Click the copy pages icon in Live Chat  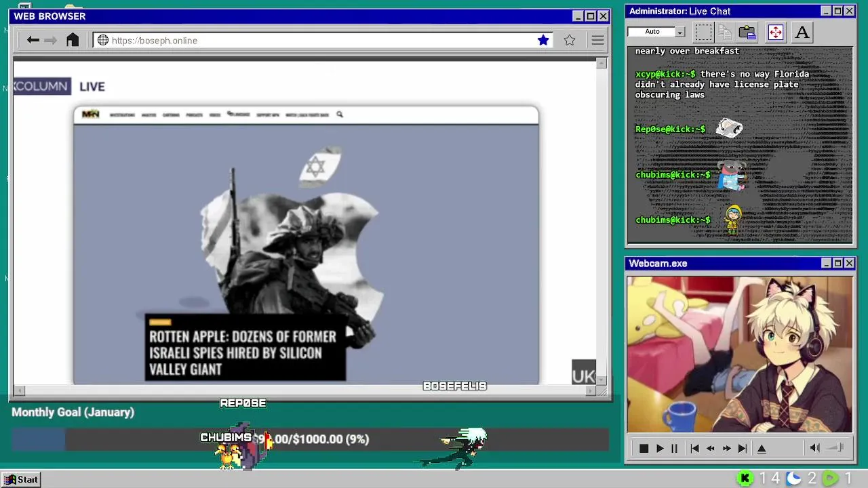(725, 32)
